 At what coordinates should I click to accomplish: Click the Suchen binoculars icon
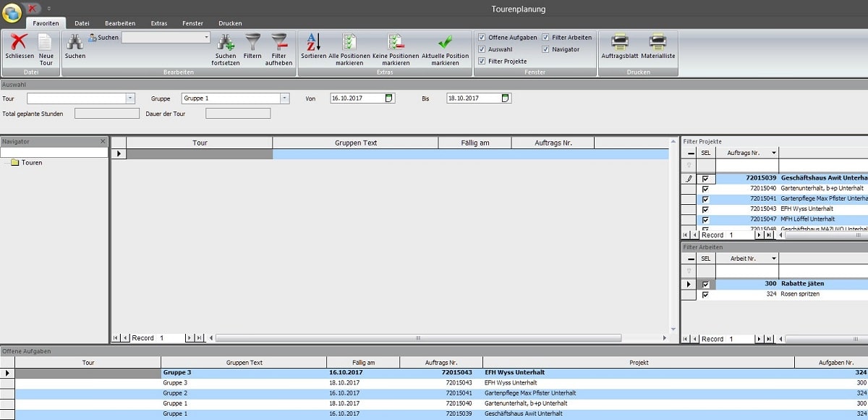pyautogui.click(x=75, y=43)
